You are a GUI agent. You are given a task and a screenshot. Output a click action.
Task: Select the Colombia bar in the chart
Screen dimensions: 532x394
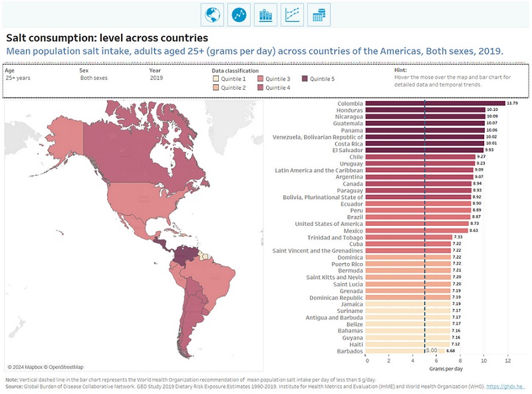click(x=436, y=104)
